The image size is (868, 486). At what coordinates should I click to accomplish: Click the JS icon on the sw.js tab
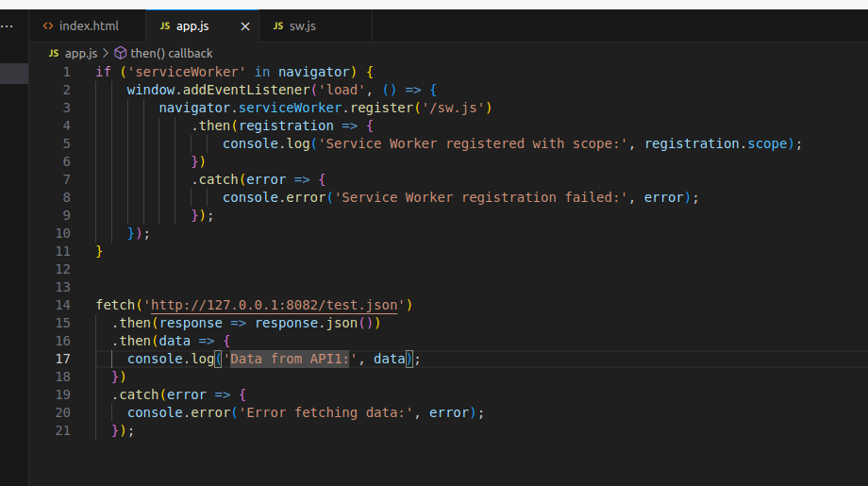coord(278,26)
